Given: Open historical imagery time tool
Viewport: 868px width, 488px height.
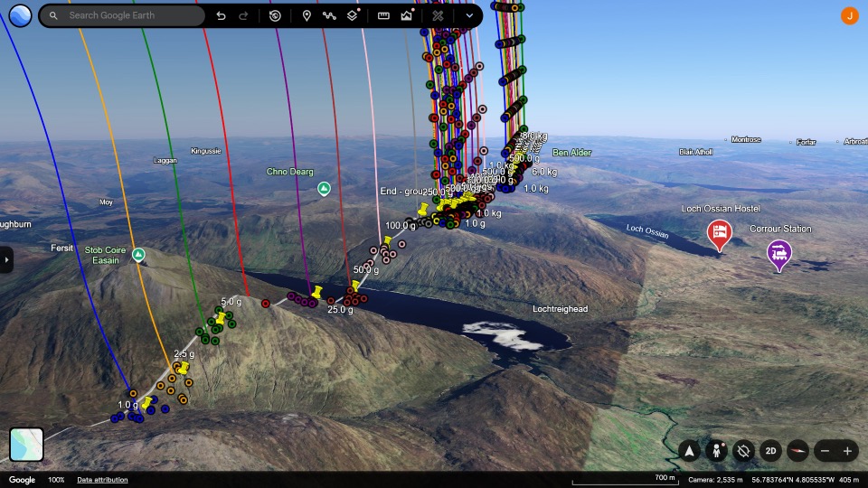Looking at the screenshot, I should pos(275,15).
